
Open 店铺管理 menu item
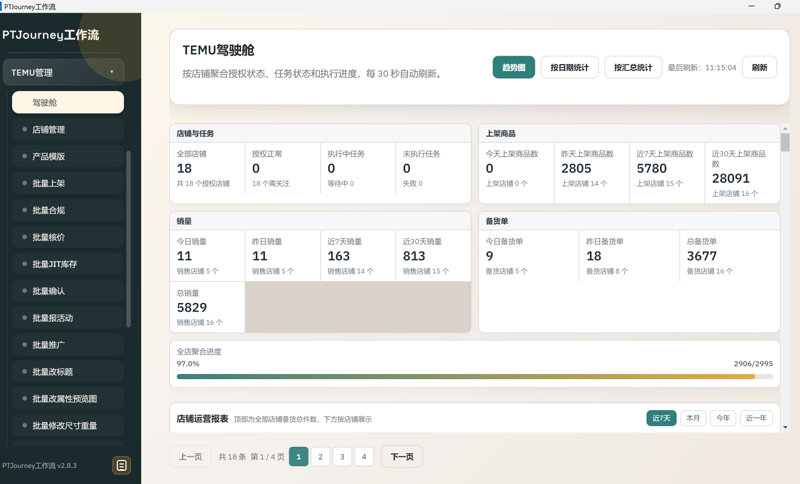coord(68,130)
